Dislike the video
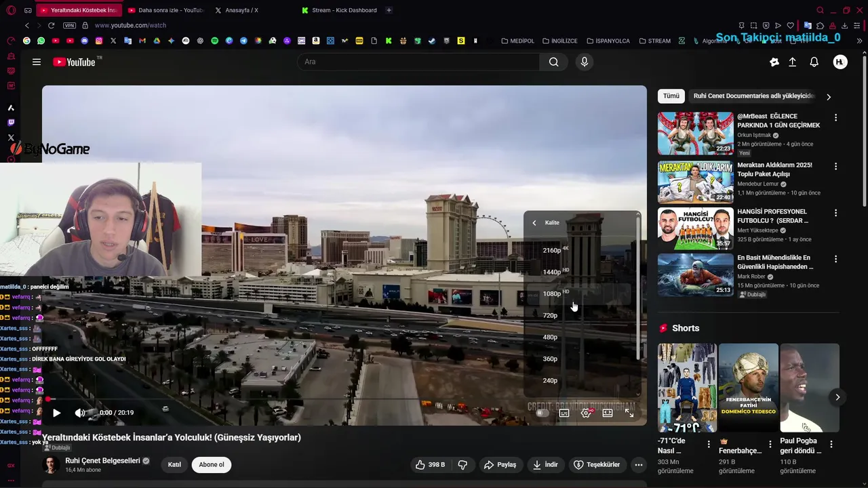This screenshot has width=868, height=488. pyautogui.click(x=463, y=464)
